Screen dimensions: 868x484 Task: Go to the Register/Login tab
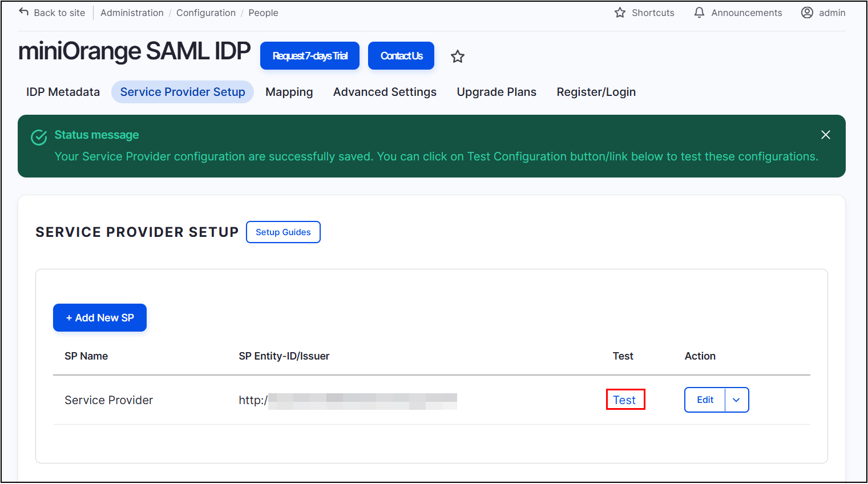(x=596, y=92)
